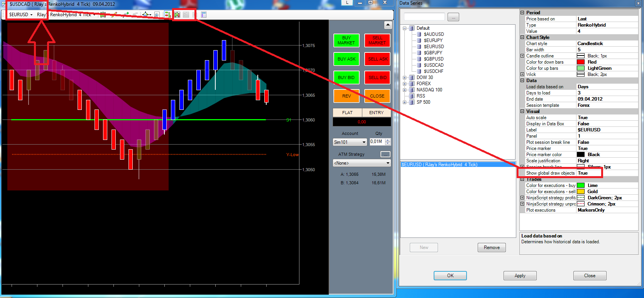Open the Sim101 account dropdown
Image resolution: width=644 pixels, height=298 pixels.
coord(350,142)
